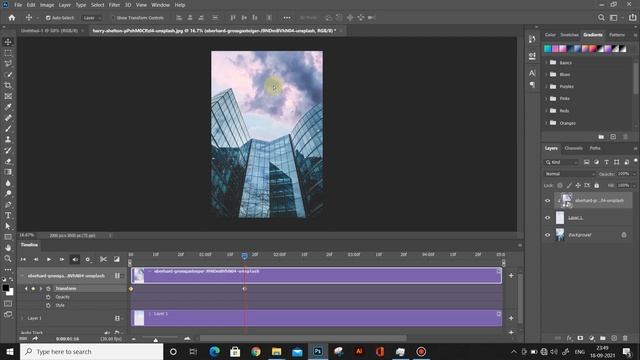Switch to the Swatches tab
Screen dimensions: 640x360
tap(569, 35)
